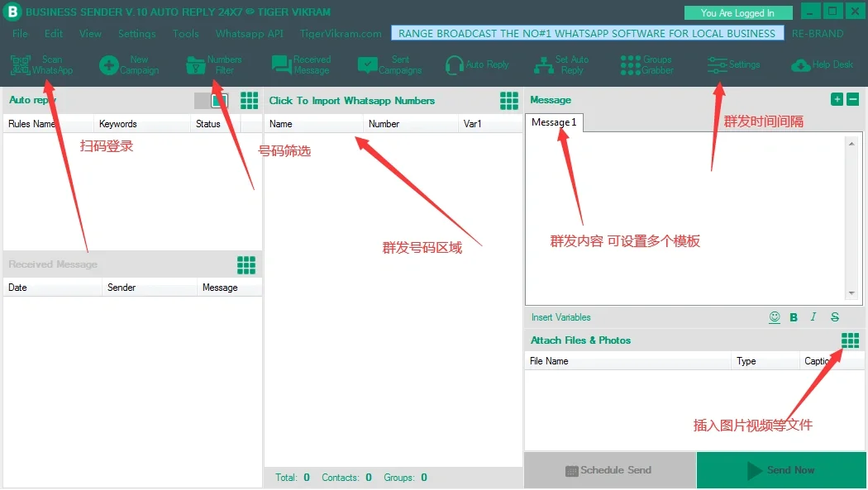Click the Status column header

tap(215, 124)
